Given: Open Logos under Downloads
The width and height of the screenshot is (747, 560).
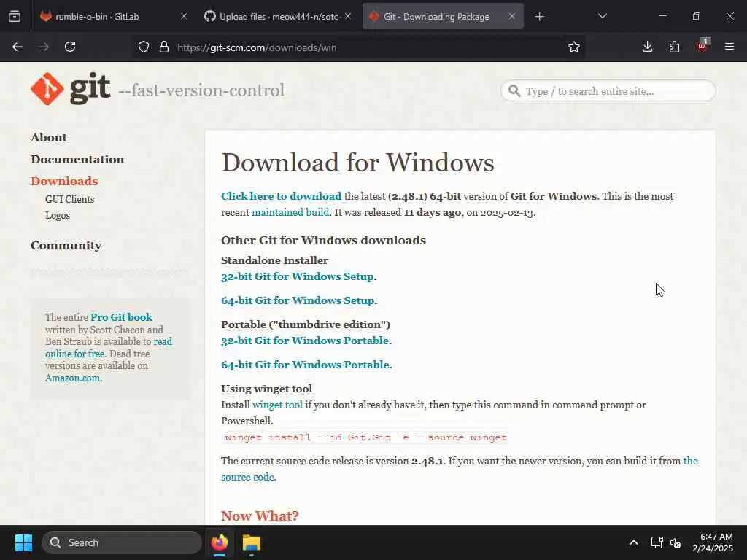Looking at the screenshot, I should [58, 215].
